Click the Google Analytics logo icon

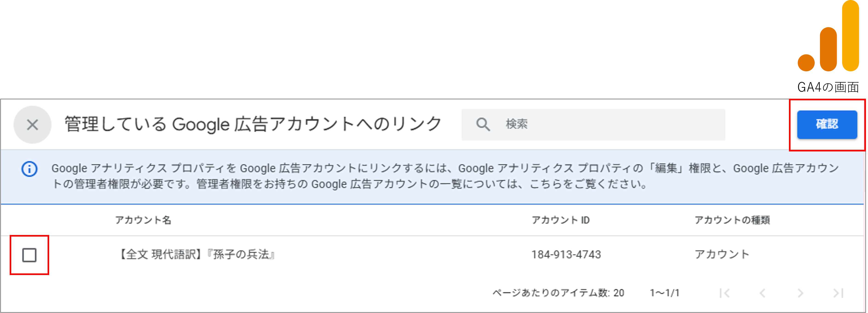point(828,36)
